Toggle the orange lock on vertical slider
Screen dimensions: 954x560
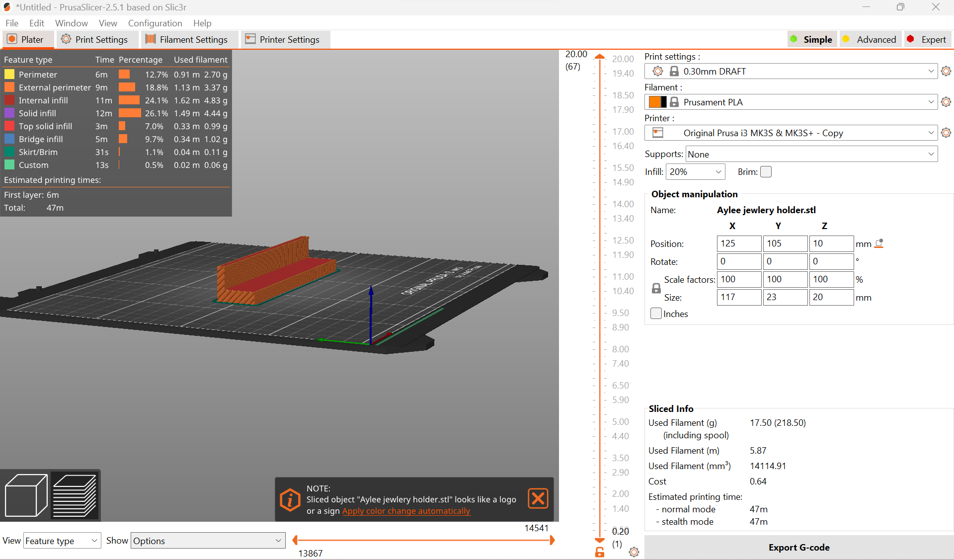(600, 552)
